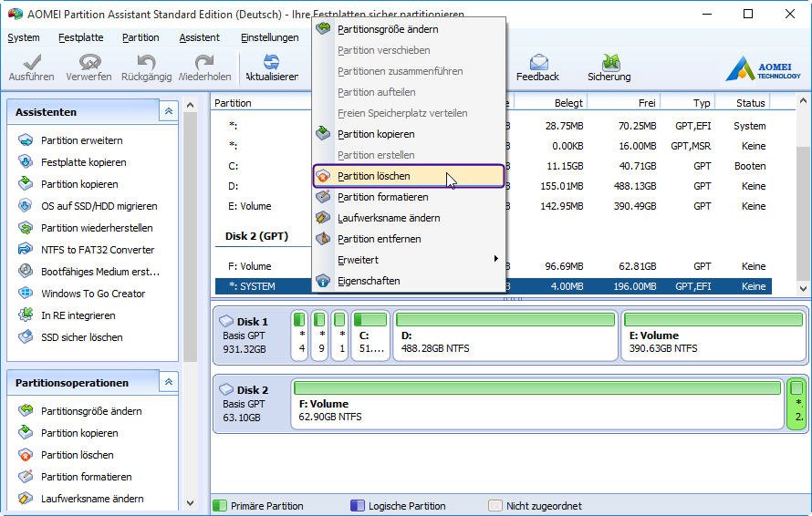Click the Rückgängig undo arrow icon
The width and height of the screenshot is (812, 516).
[147, 62]
